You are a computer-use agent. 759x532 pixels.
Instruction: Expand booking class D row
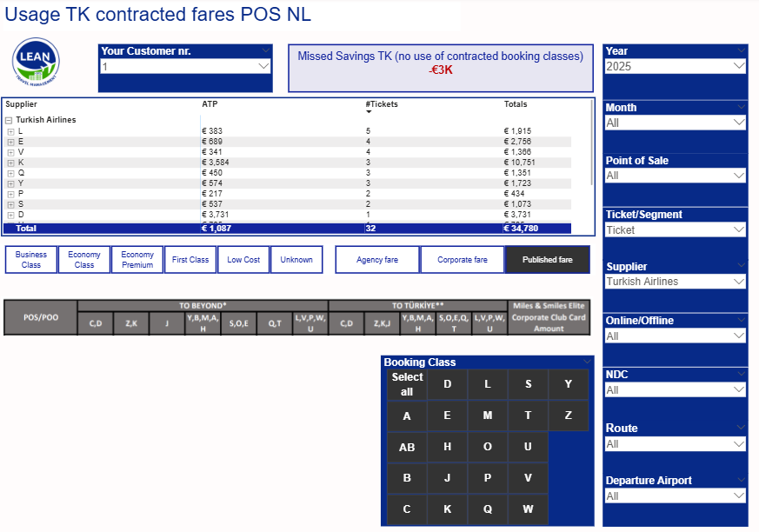point(10,215)
